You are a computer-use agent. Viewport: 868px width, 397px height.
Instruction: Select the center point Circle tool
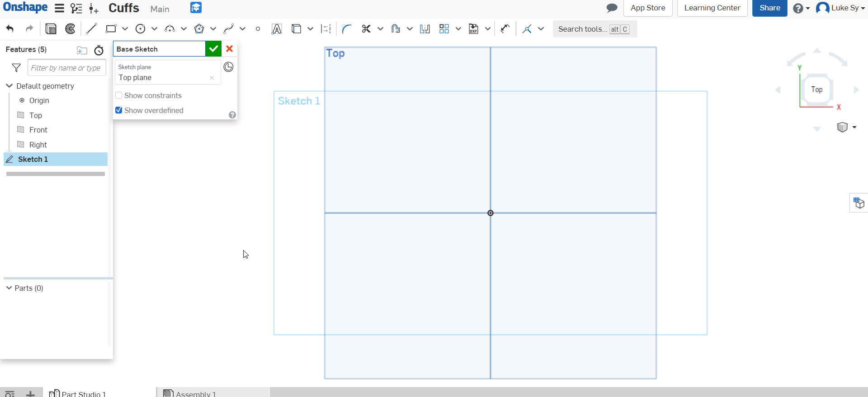coord(141,29)
